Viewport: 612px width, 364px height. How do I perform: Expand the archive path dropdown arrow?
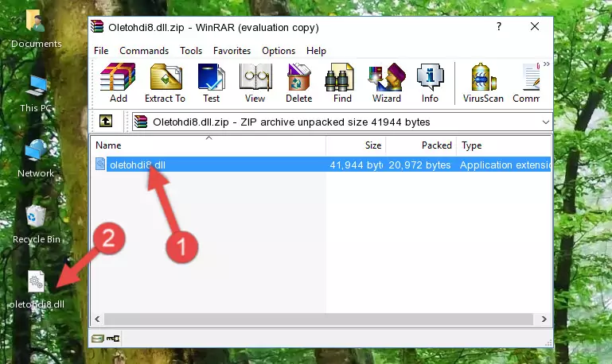pos(546,122)
